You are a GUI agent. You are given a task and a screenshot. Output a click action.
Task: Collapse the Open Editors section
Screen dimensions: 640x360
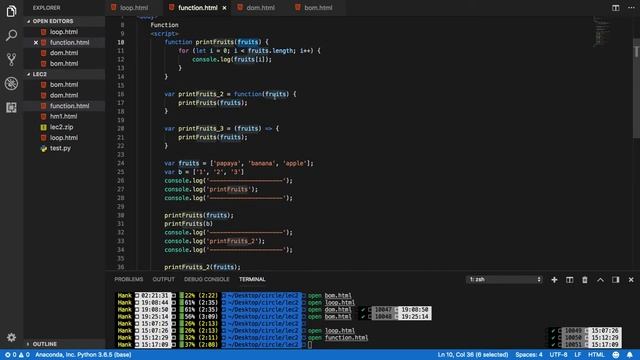click(x=64, y=21)
